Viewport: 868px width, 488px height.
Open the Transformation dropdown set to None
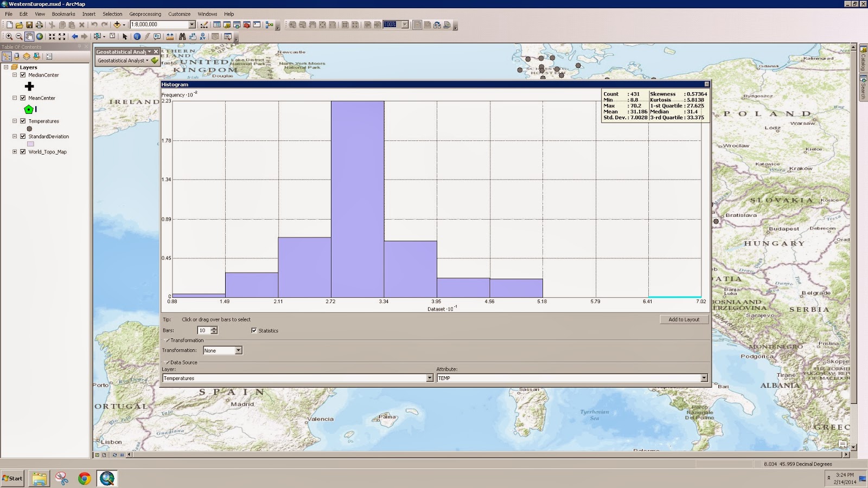tap(239, 350)
